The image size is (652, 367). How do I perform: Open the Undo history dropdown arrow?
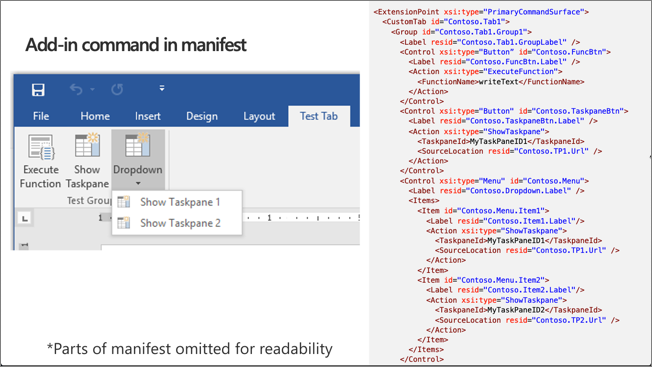tap(92, 89)
